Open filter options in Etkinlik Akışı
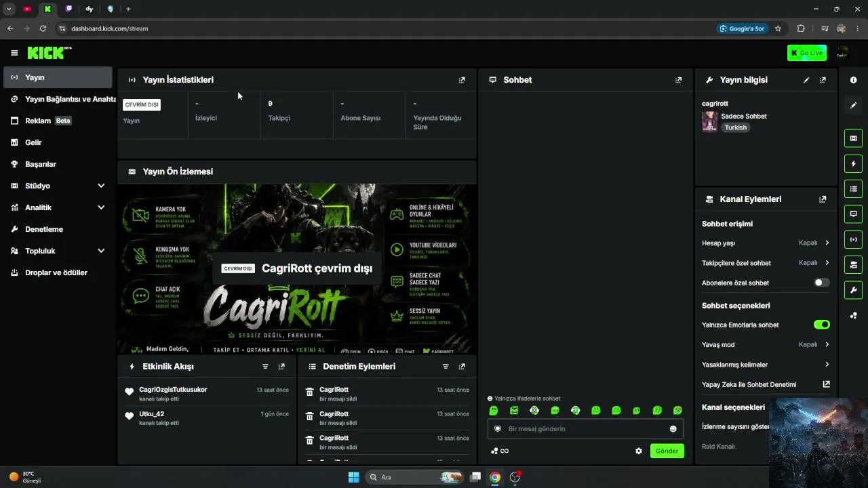This screenshot has width=868, height=488. pos(265,367)
